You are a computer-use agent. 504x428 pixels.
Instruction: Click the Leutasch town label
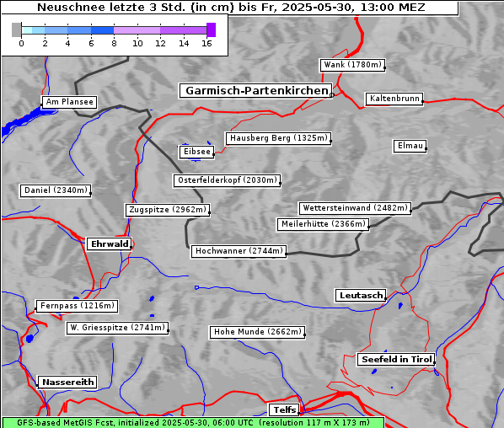(x=361, y=296)
